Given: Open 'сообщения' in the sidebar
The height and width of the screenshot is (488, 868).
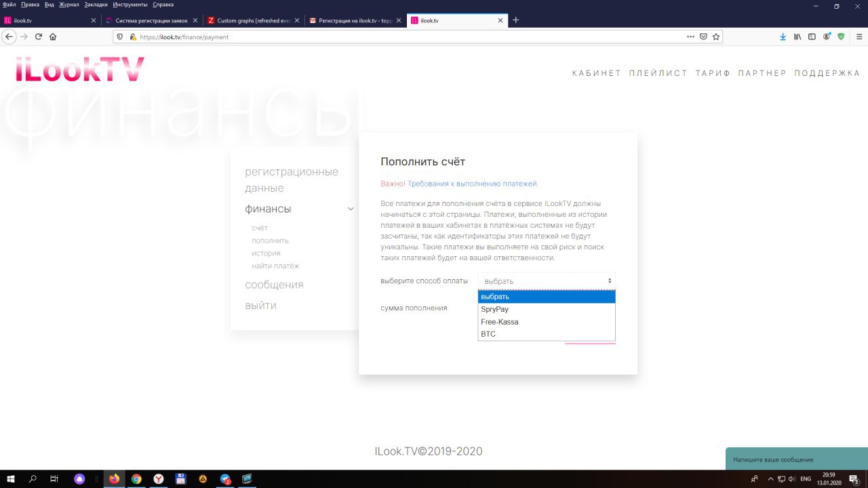Looking at the screenshot, I should [274, 285].
